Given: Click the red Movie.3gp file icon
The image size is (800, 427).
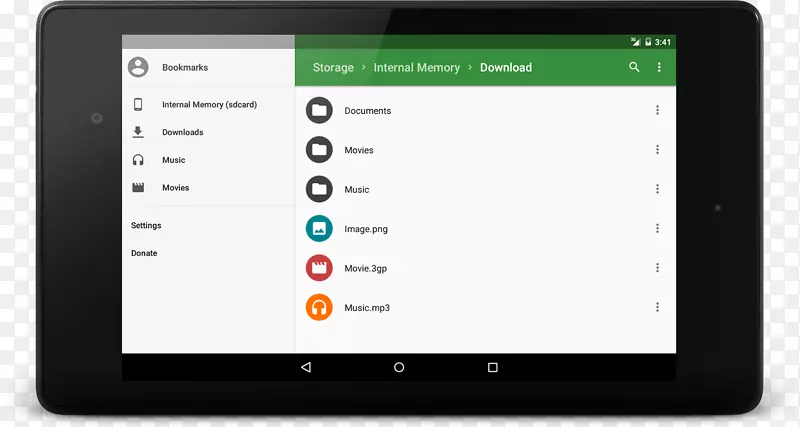Looking at the screenshot, I should point(319,268).
